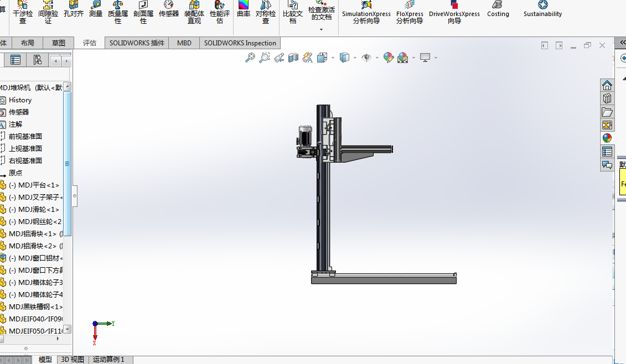Select 注解 annotations tree item

pyautogui.click(x=15, y=124)
